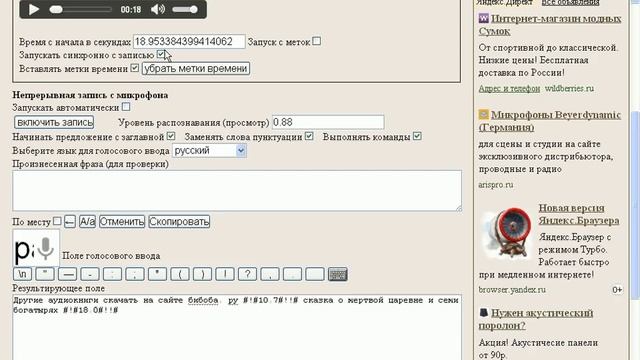Insert a semicolon via its button

135,274
